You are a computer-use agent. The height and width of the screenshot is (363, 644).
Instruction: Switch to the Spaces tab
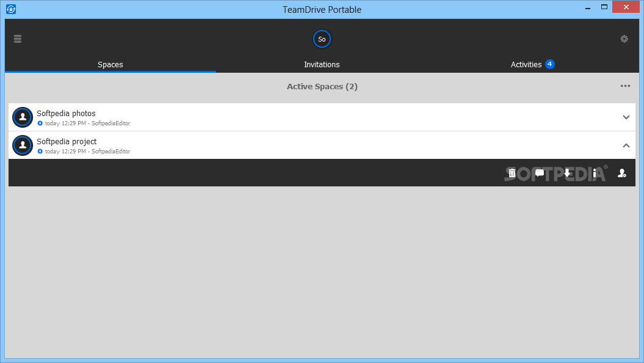click(x=110, y=65)
